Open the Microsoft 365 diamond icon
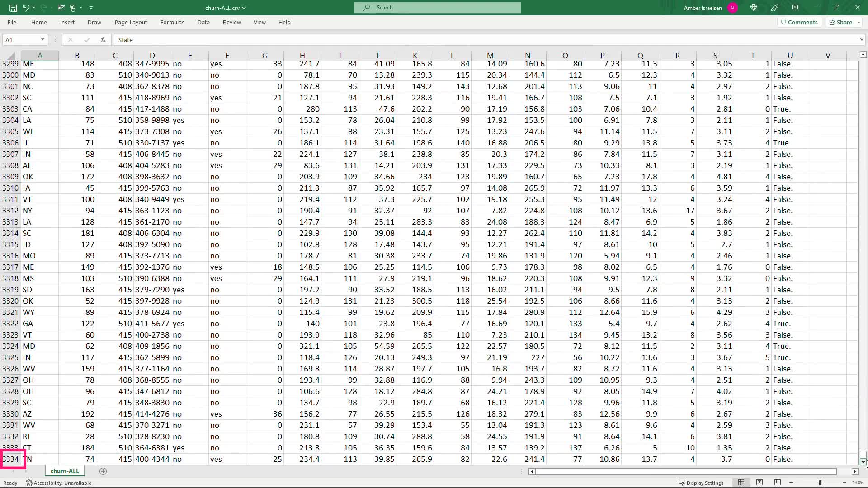 754,8
